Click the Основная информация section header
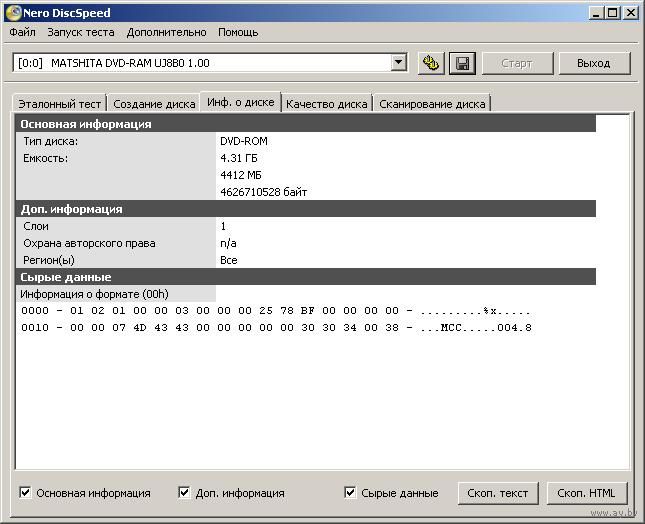This screenshot has height=524, width=645. pos(306,124)
